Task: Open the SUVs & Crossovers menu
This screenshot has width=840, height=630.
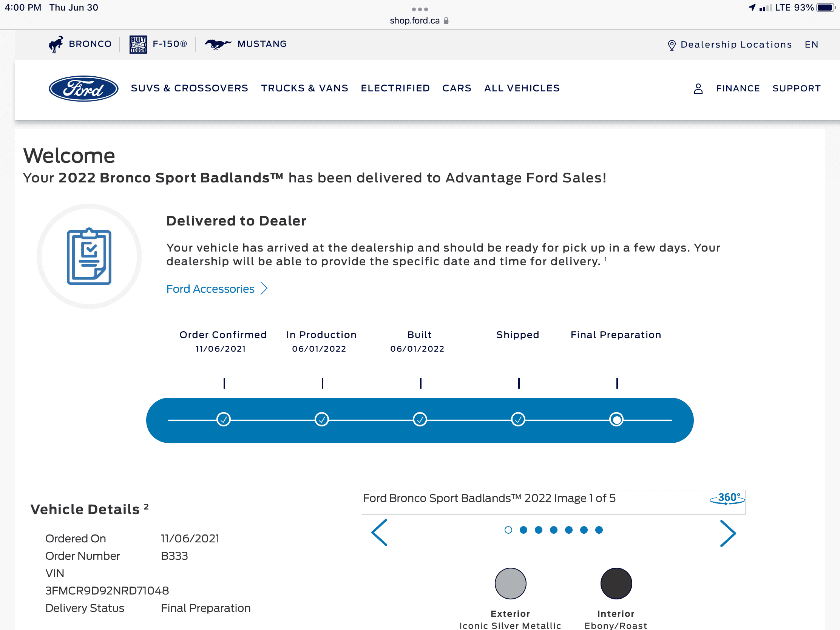Action: pyautogui.click(x=190, y=88)
